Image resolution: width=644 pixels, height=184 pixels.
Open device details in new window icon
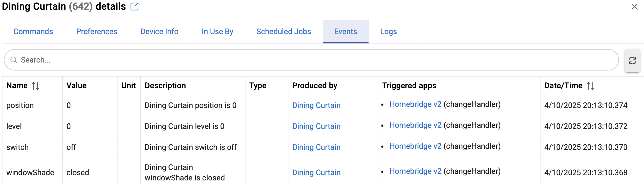pyautogui.click(x=134, y=6)
